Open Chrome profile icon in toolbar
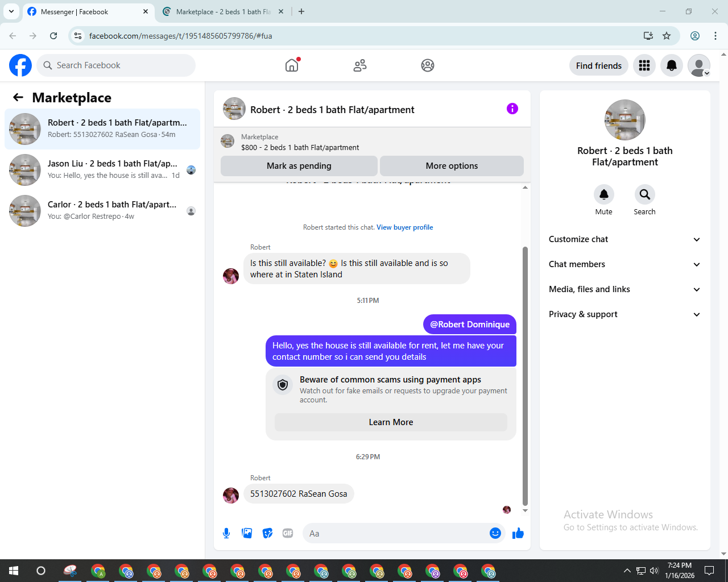The image size is (728, 582). pyautogui.click(x=695, y=36)
